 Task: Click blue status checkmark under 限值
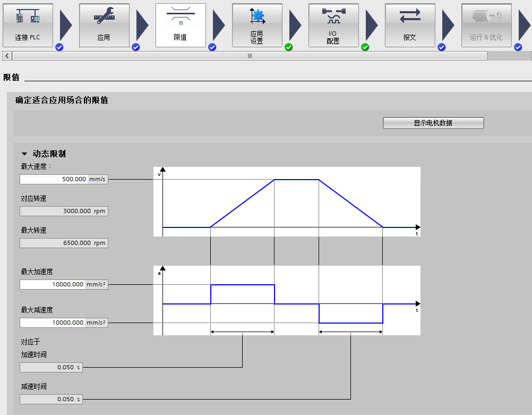[212, 47]
